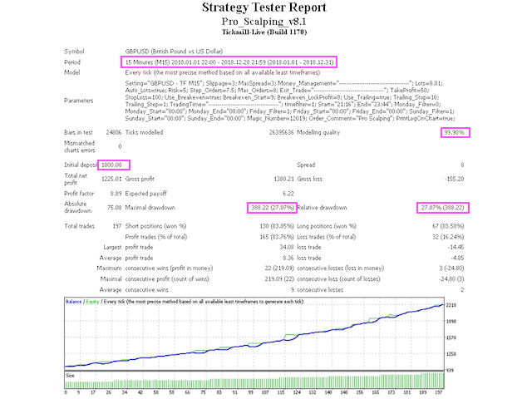
Task: Select the Initial deposit value 1000.00
Action: (x=111, y=165)
